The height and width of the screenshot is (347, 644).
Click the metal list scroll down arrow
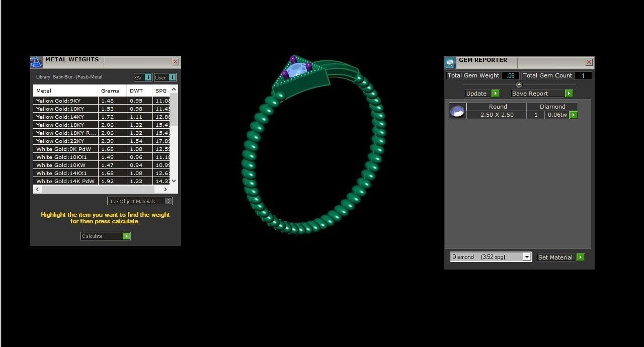pos(174,181)
